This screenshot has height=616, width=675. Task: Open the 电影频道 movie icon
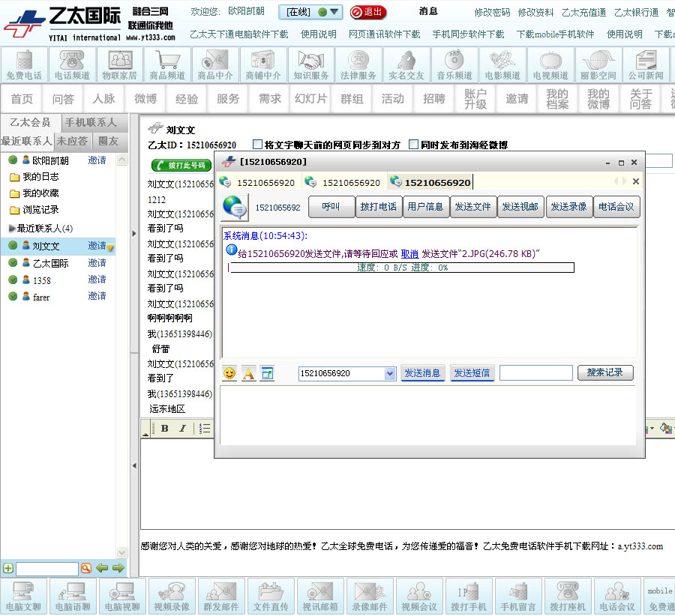502,65
